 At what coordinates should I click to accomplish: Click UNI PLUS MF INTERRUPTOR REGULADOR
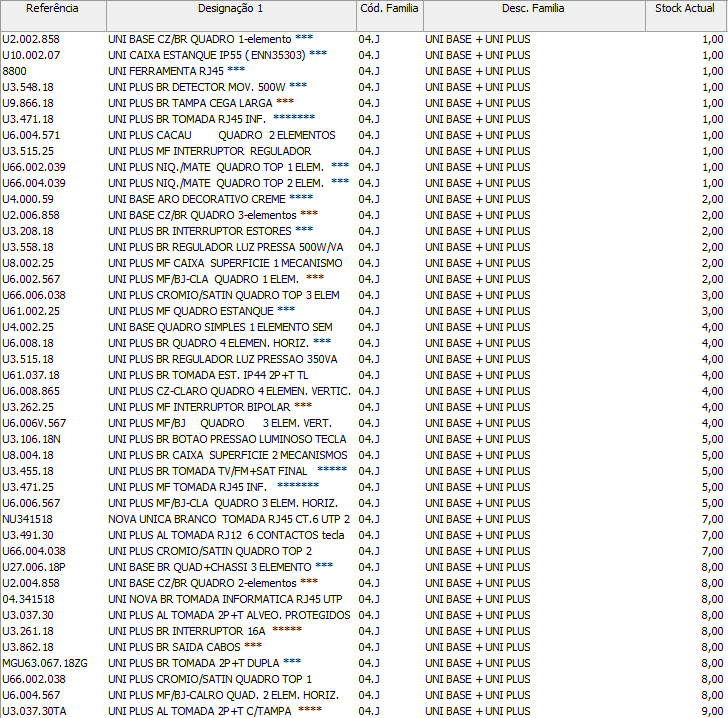coord(210,151)
